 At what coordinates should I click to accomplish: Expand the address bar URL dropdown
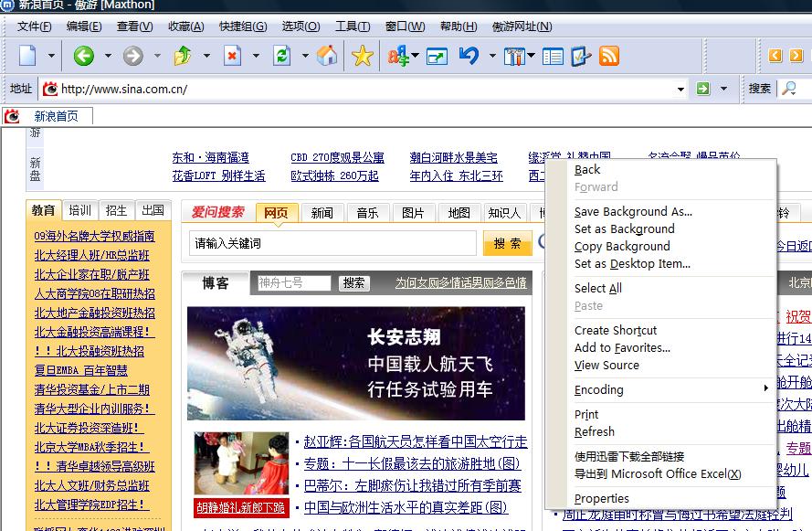[x=680, y=89]
